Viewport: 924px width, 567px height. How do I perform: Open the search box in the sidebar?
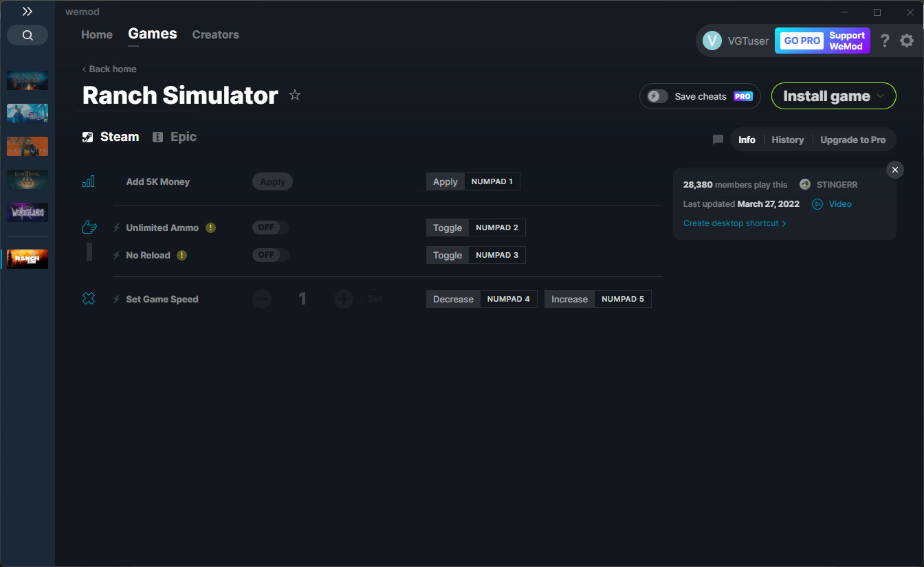27,35
